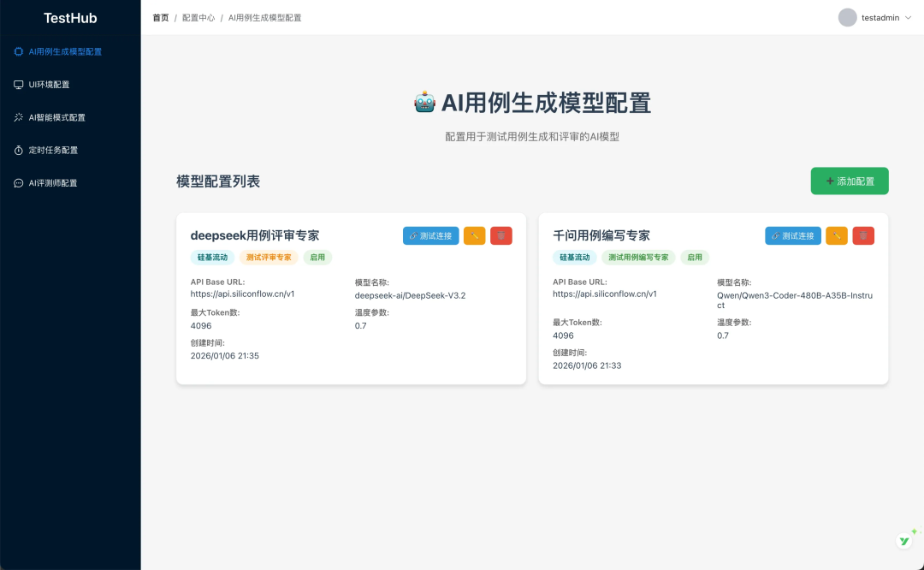Open the testadmin dropdown arrow
This screenshot has height=570, width=924.
(909, 17)
